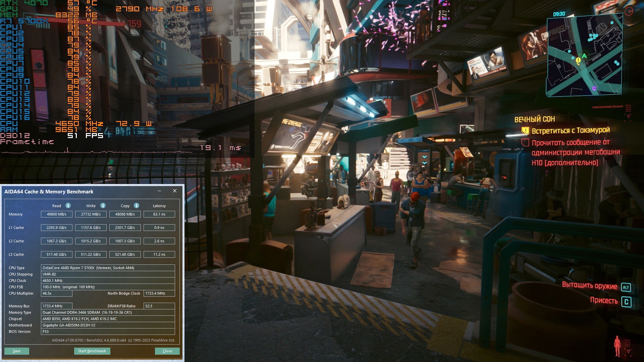Click the Copy column info icon
644x362 pixels.
(x=137, y=205)
